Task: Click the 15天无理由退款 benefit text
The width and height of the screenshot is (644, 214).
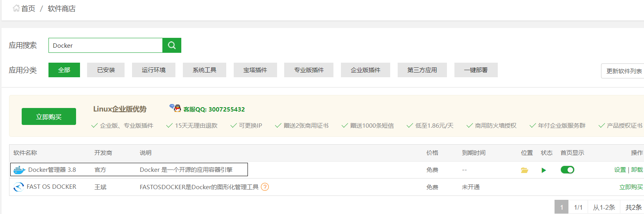Action: click(196, 126)
